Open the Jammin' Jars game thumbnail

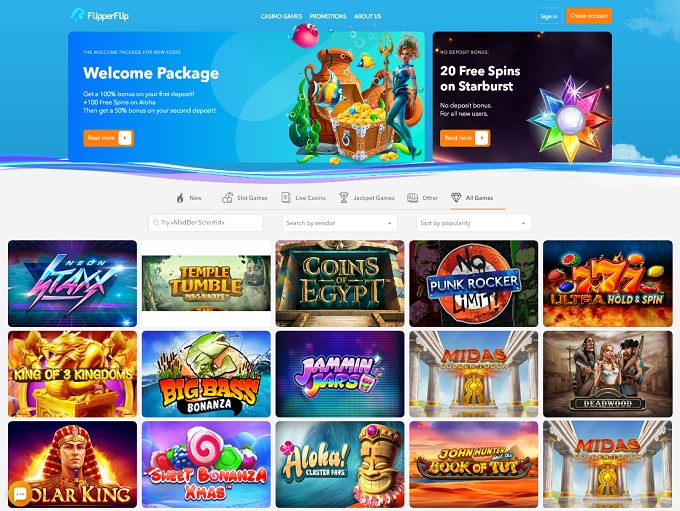[x=340, y=374]
